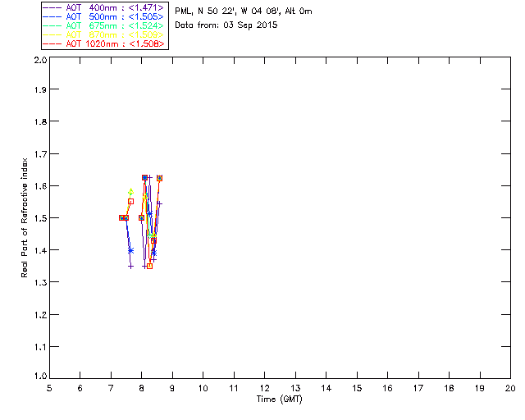525x420 pixels.
Task: Click the 'Time (GMT)' axis title
Action: (x=279, y=399)
